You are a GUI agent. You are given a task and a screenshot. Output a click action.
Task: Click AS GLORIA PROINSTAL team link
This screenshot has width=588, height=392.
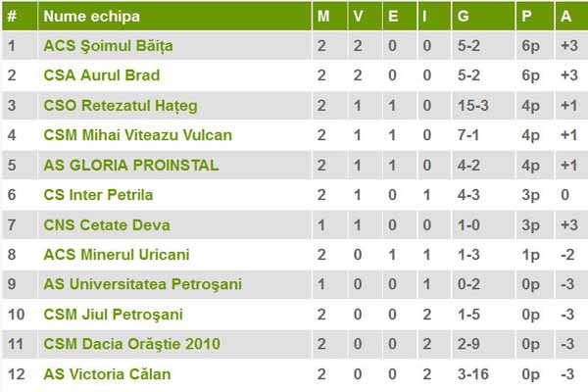tap(131, 165)
